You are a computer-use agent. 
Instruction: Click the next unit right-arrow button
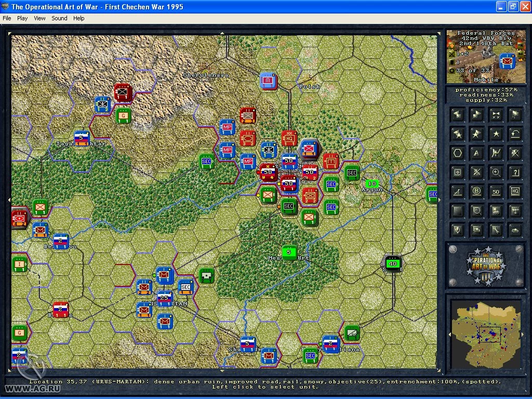point(476,115)
